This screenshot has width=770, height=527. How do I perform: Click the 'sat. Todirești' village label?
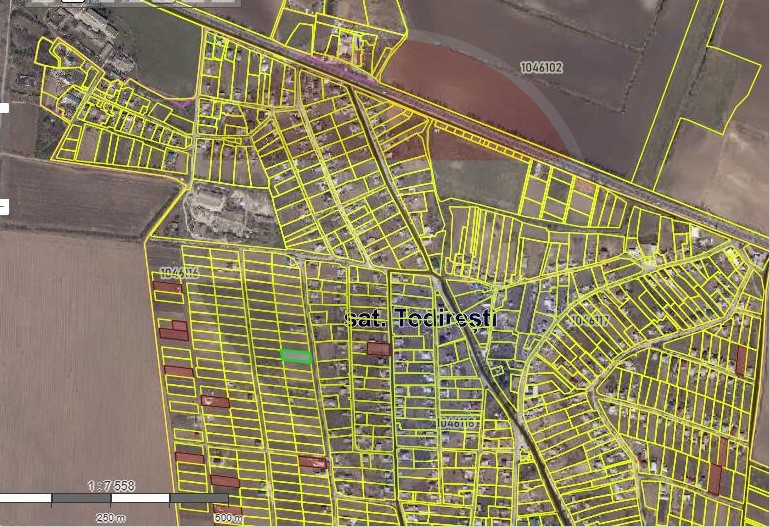tap(420, 319)
